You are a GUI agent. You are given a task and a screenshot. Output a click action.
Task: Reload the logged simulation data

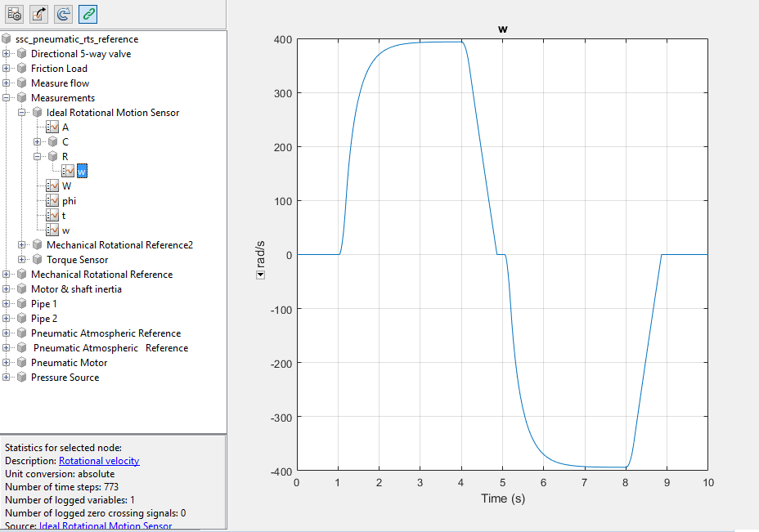[63, 14]
